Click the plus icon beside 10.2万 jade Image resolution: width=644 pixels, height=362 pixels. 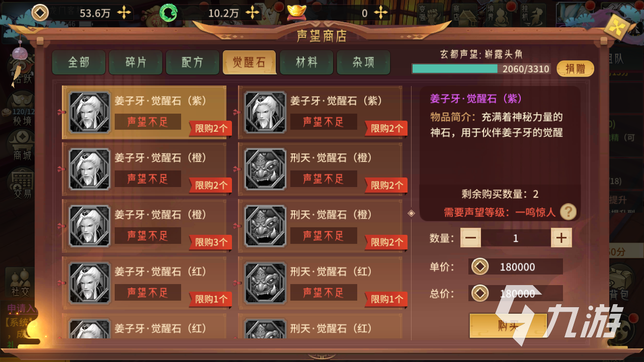click(253, 13)
